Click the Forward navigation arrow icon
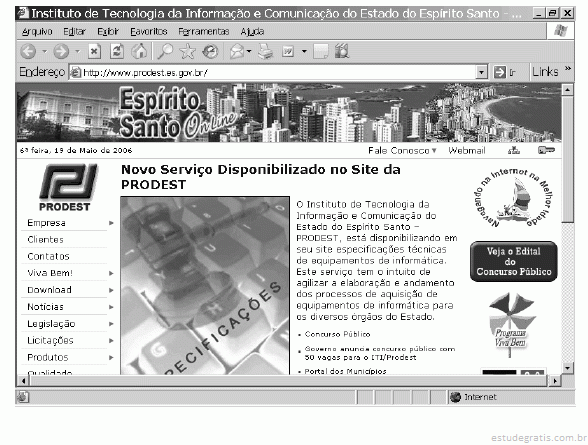Viewport: 588px width, 445px height. (x=61, y=51)
